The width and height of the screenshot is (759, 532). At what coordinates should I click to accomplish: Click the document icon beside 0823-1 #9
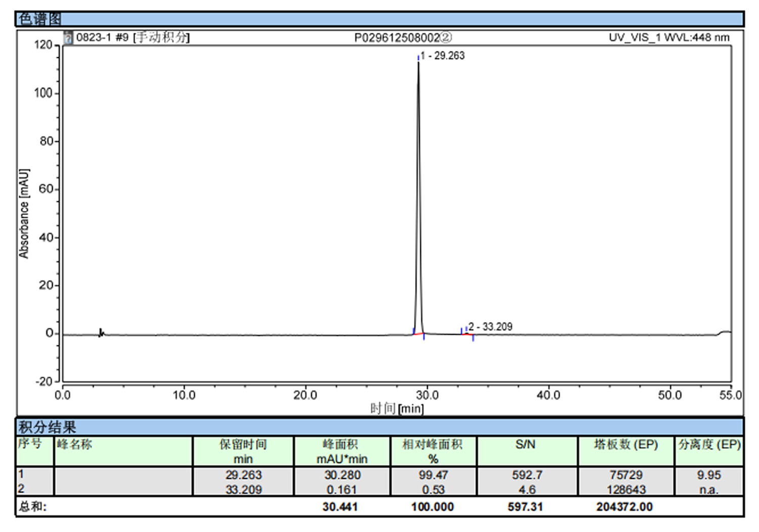[x=68, y=37]
